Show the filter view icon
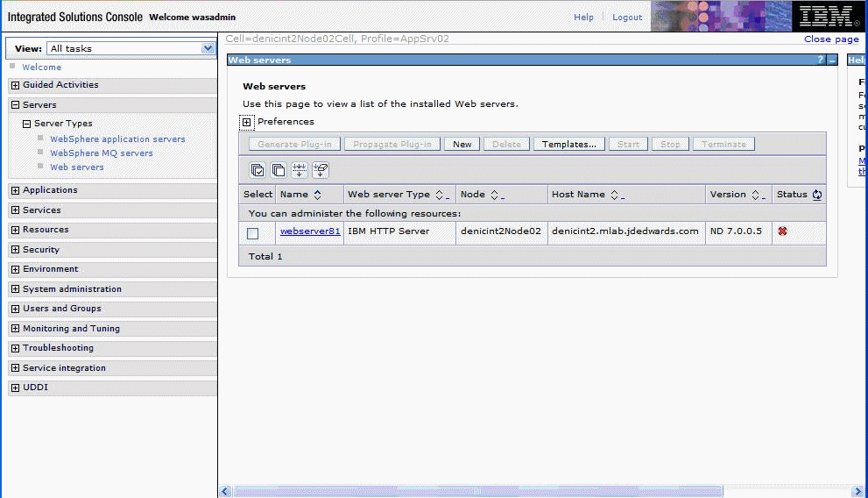868x498 pixels. tap(300, 170)
